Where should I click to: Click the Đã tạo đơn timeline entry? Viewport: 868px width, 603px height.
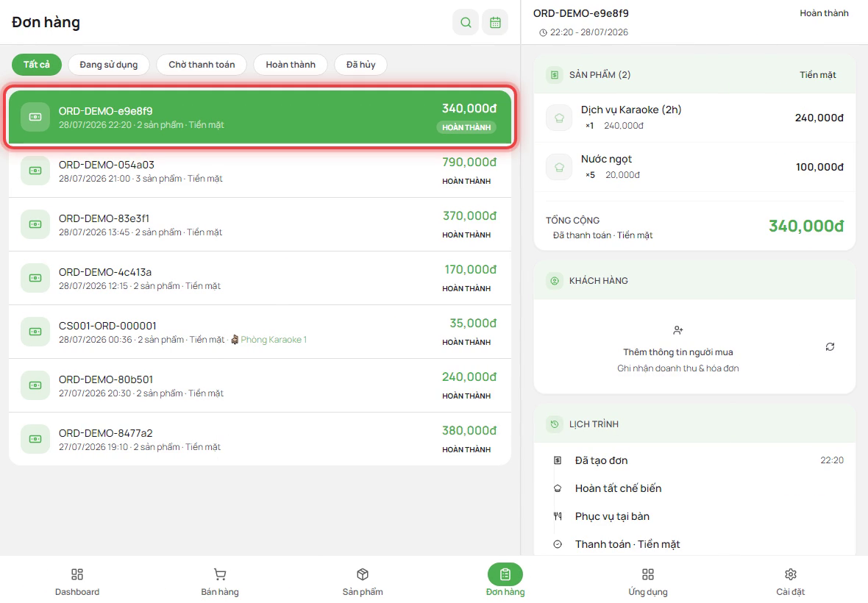(x=694, y=460)
